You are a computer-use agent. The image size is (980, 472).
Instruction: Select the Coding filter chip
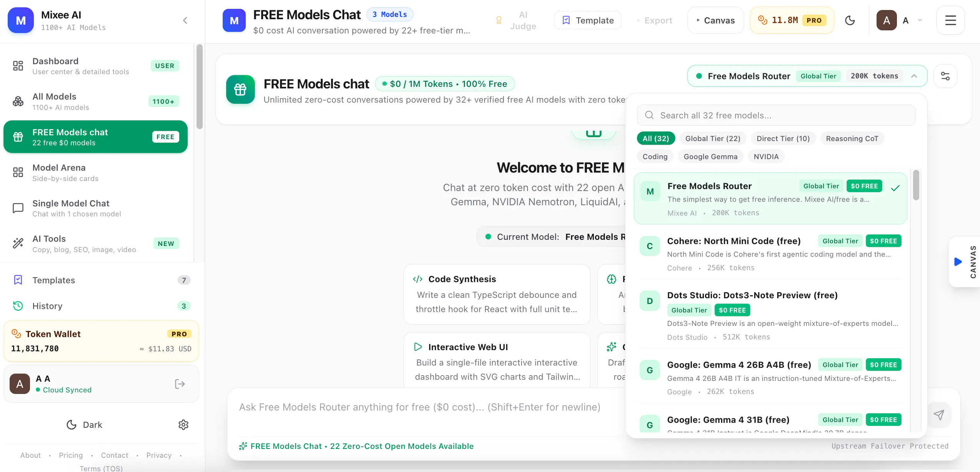coord(655,156)
